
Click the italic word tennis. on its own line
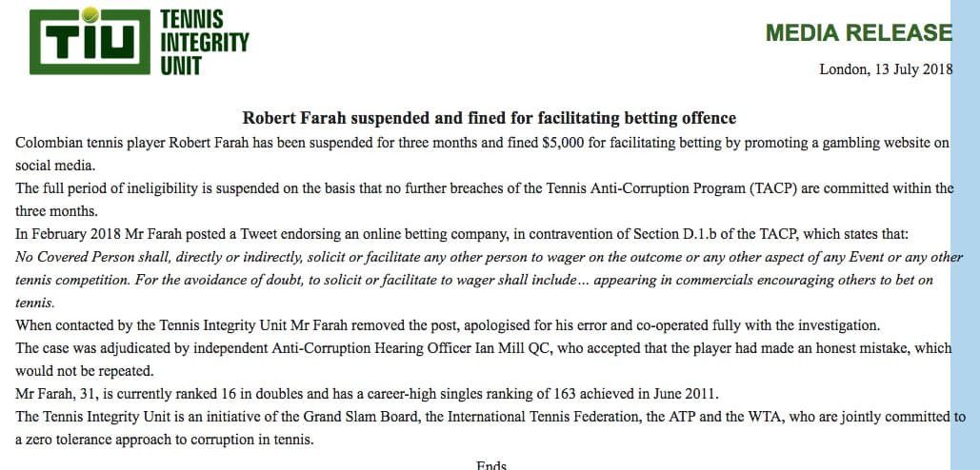[x=36, y=303]
